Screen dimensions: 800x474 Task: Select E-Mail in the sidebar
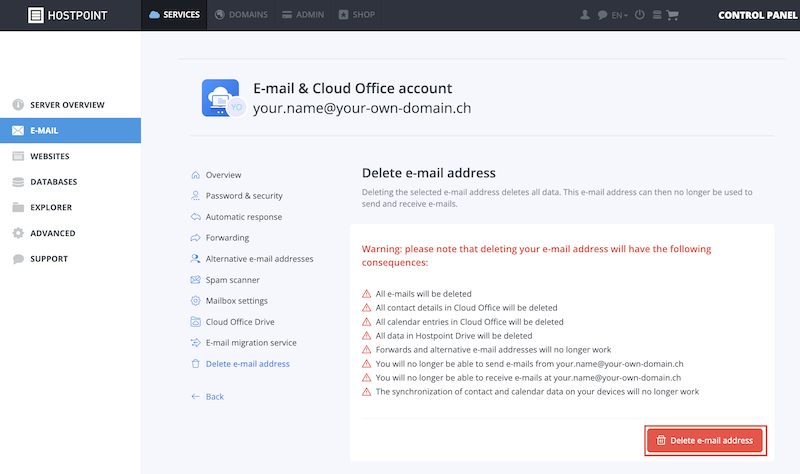tap(70, 131)
